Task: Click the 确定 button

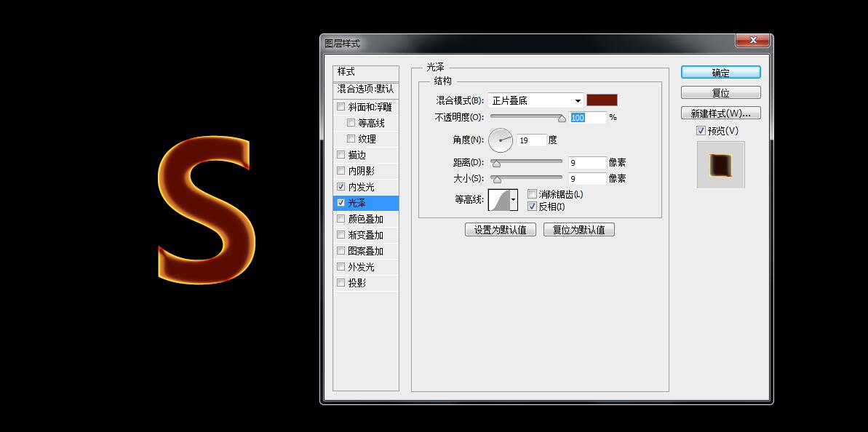Action: 720,72
